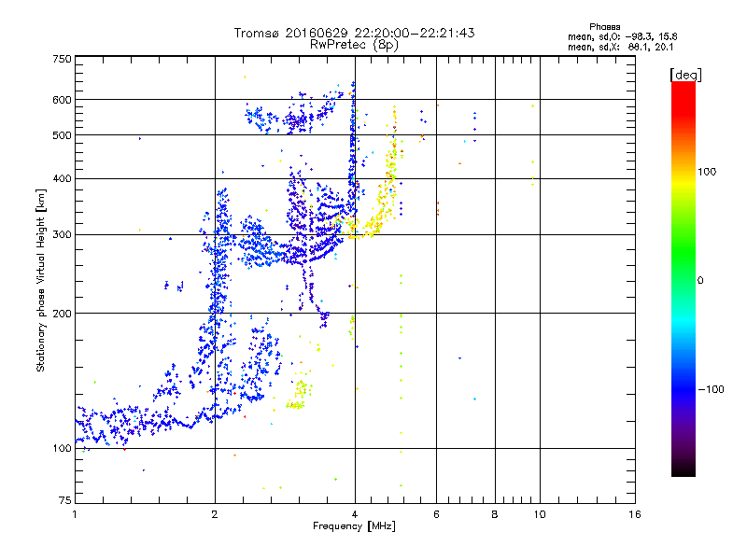Select the 'mean, sd,X: 88.1, 20.1' line
The width and height of the screenshot is (747, 560).
click(x=620, y=48)
